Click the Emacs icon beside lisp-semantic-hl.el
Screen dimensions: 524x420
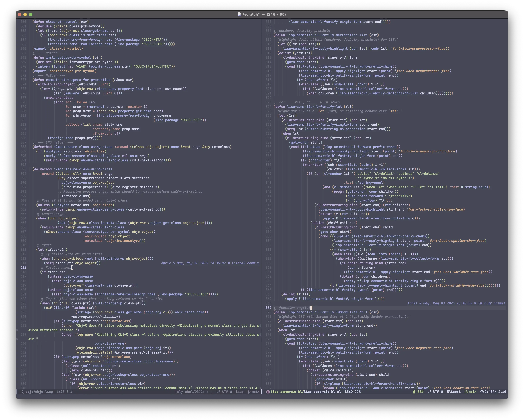pyautogui.click(x=268, y=392)
